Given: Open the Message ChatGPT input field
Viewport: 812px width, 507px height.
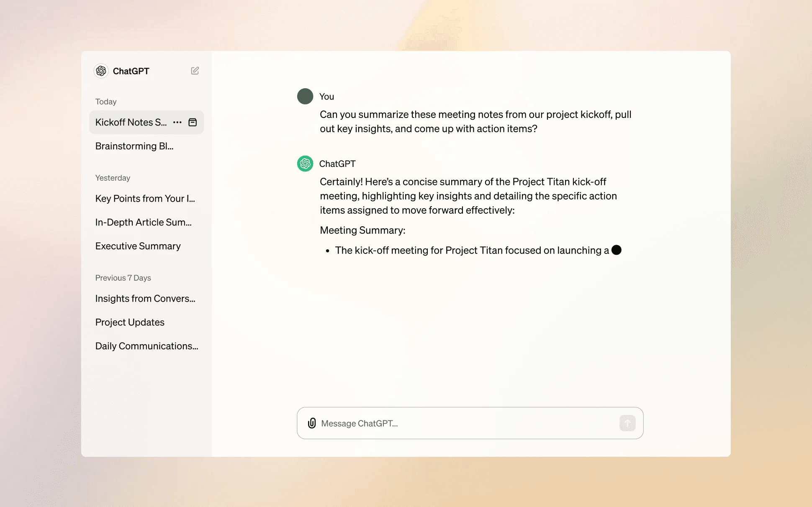Looking at the screenshot, I should 470,423.
